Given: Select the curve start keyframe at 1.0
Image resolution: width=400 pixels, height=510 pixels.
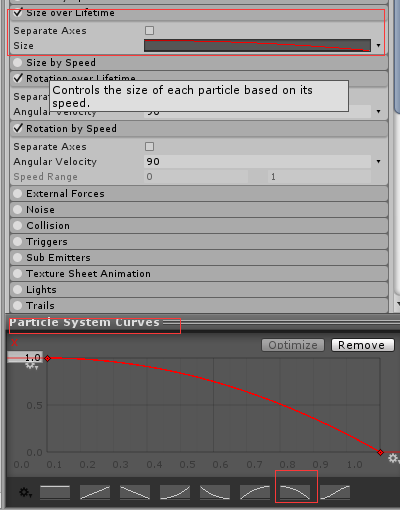Looking at the screenshot, I should pyautogui.click(x=48, y=359).
